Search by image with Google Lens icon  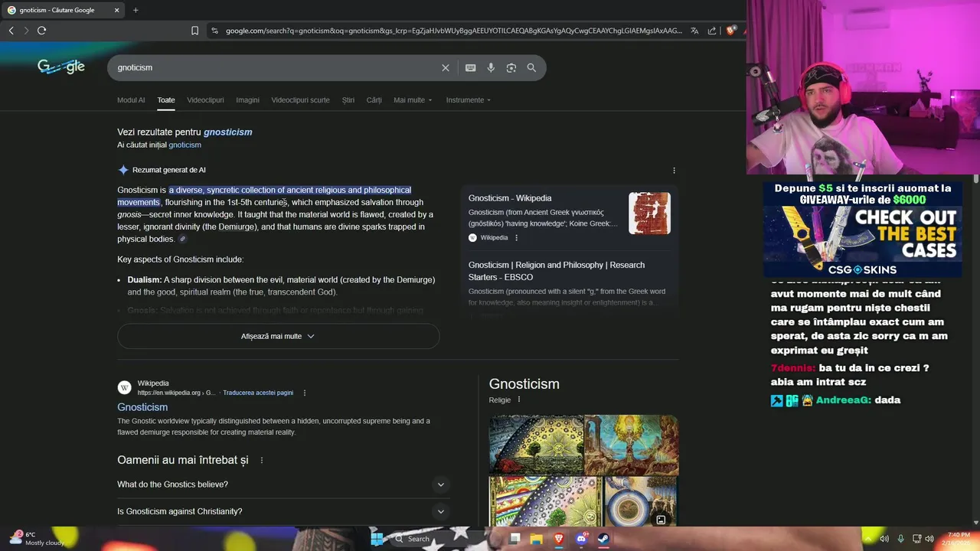[x=511, y=67]
